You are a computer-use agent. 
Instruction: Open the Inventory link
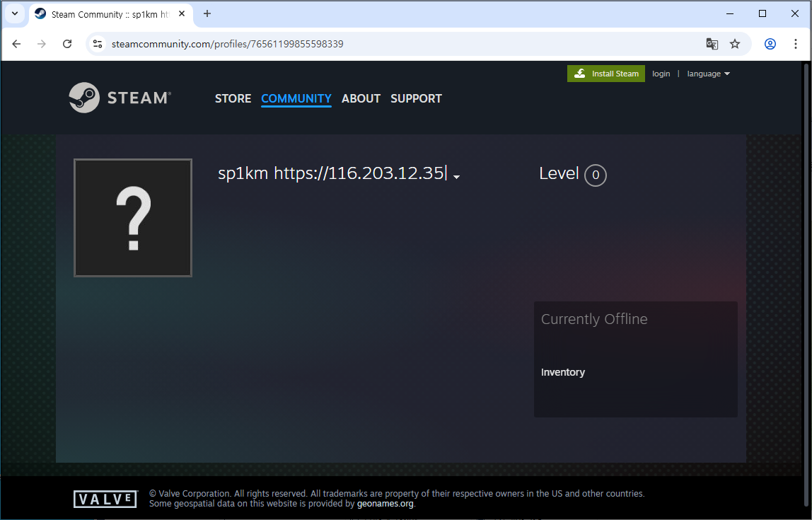point(563,372)
